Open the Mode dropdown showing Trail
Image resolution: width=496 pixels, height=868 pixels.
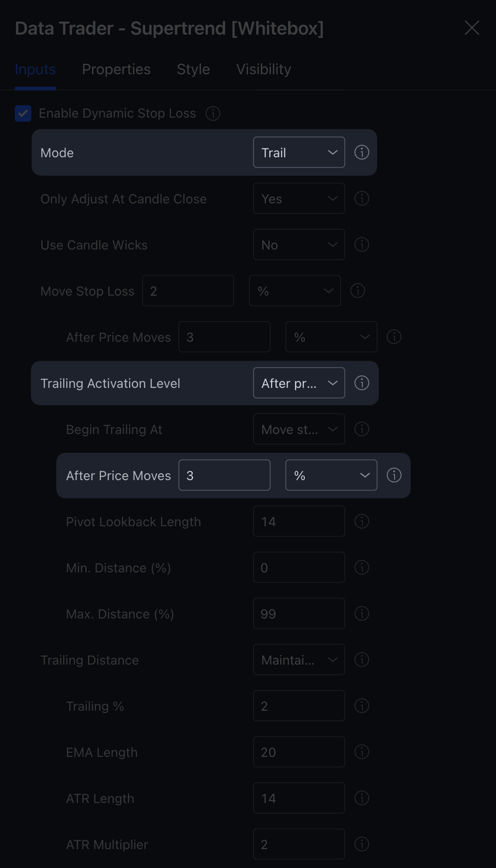click(299, 152)
